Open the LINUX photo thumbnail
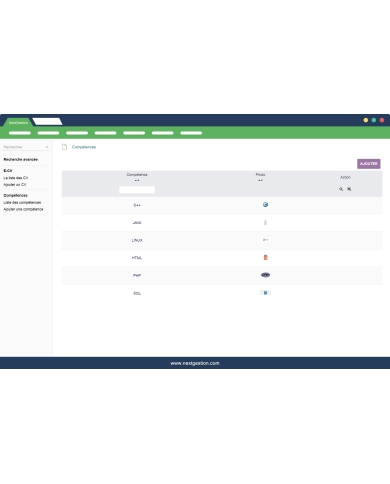Screen dimensions: 390x484 click(x=265, y=240)
